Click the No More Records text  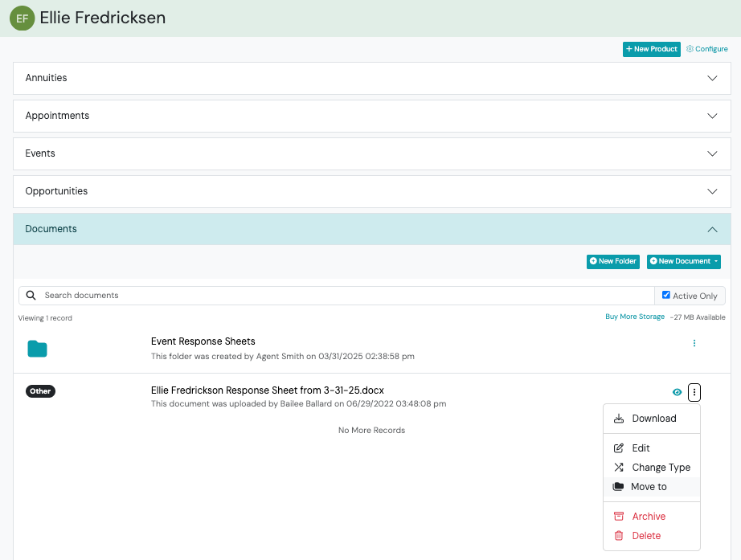(372, 430)
